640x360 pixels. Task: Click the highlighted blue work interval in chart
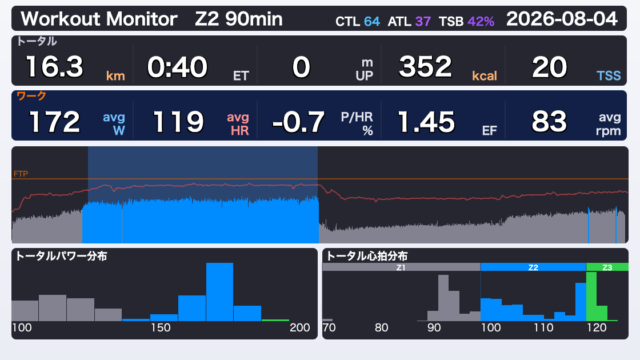click(200, 220)
